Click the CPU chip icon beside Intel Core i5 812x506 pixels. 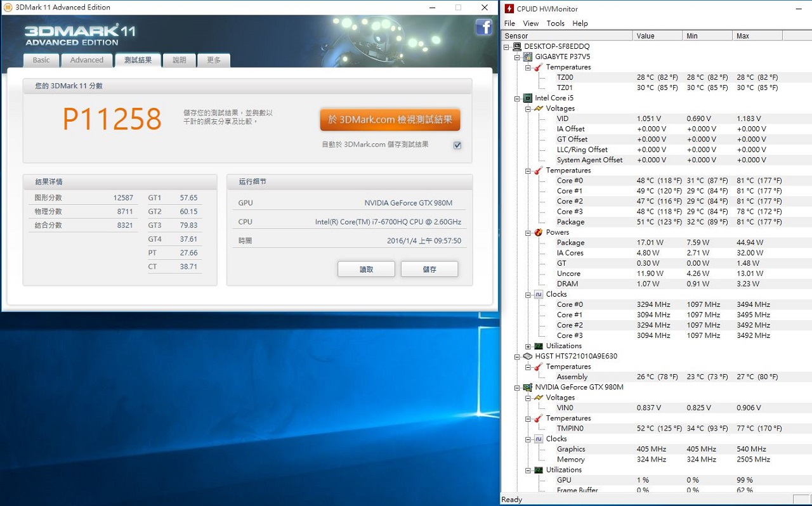click(528, 98)
